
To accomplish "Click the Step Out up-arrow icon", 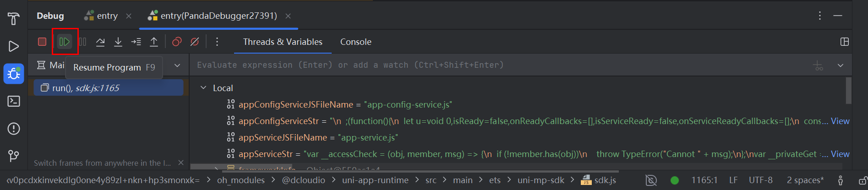I will 154,42.
